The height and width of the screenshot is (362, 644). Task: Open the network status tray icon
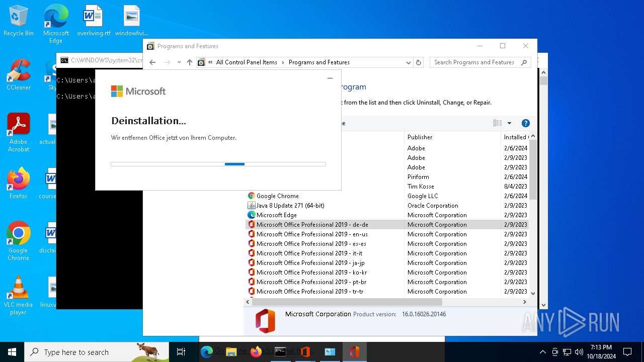567,352
